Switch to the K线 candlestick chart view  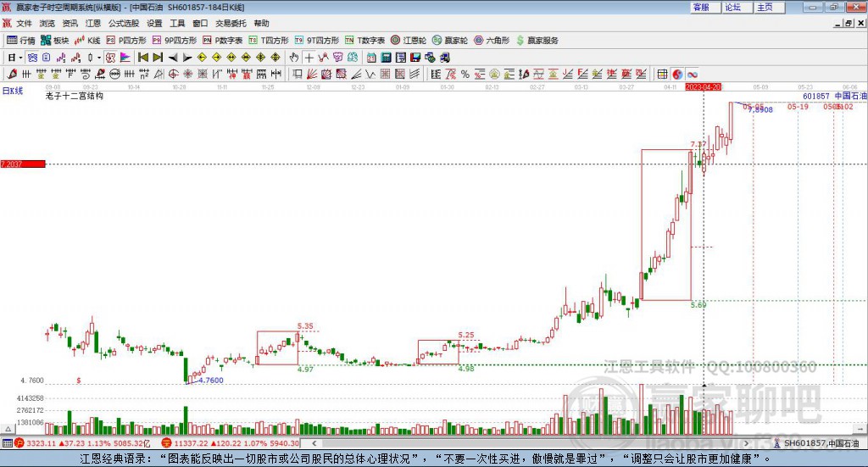tap(87, 41)
